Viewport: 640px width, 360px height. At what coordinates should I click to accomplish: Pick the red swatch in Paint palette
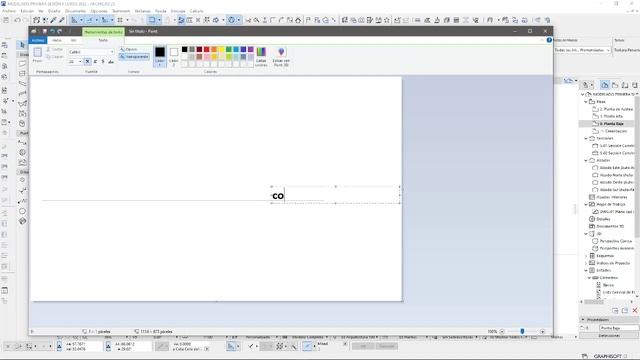[x=207, y=49]
